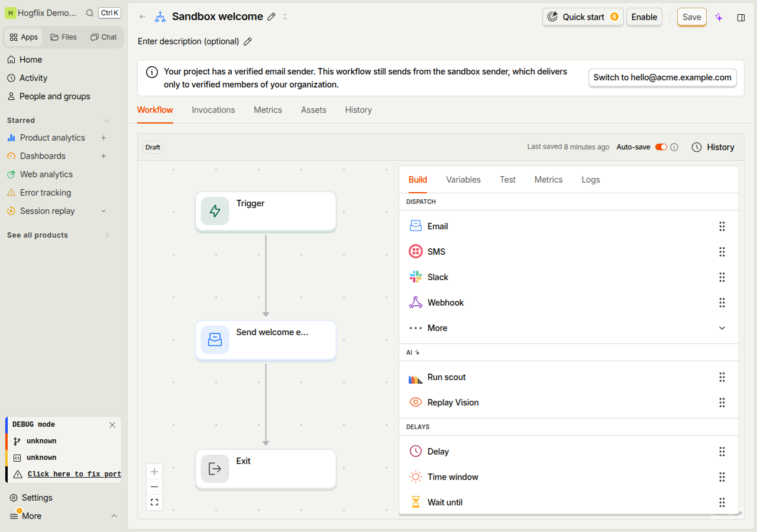Open the Assets tab
Viewport: 757px width, 532px height.
click(313, 110)
